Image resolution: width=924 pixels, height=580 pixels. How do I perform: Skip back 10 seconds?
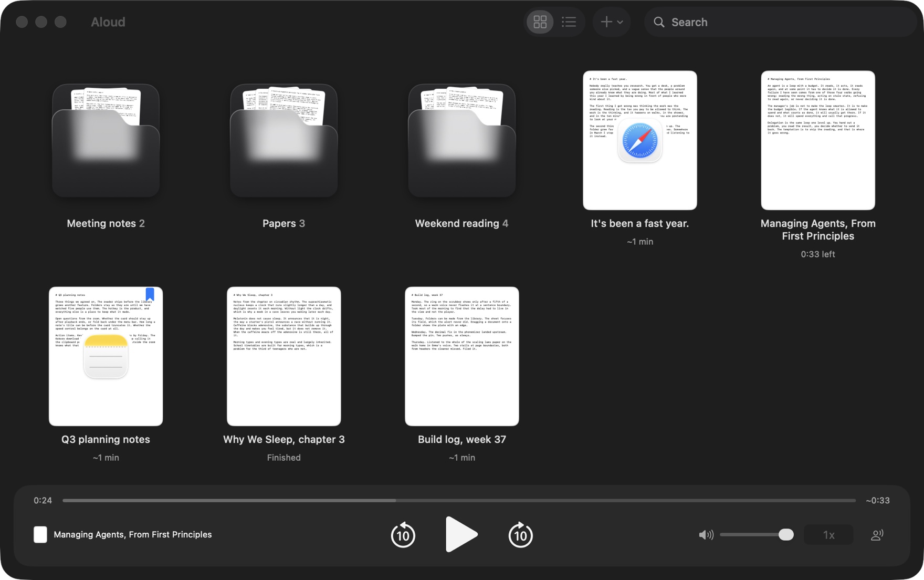tap(403, 535)
